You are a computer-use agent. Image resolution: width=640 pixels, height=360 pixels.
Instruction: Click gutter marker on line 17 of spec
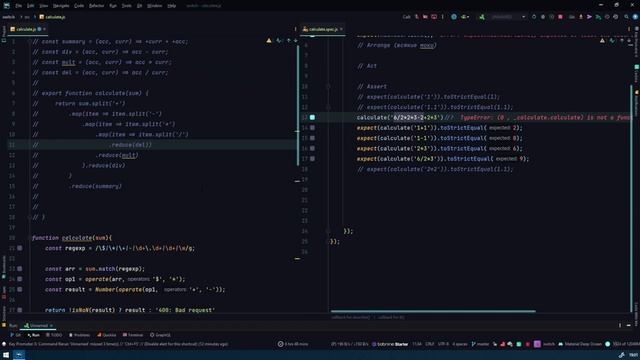[312, 159]
